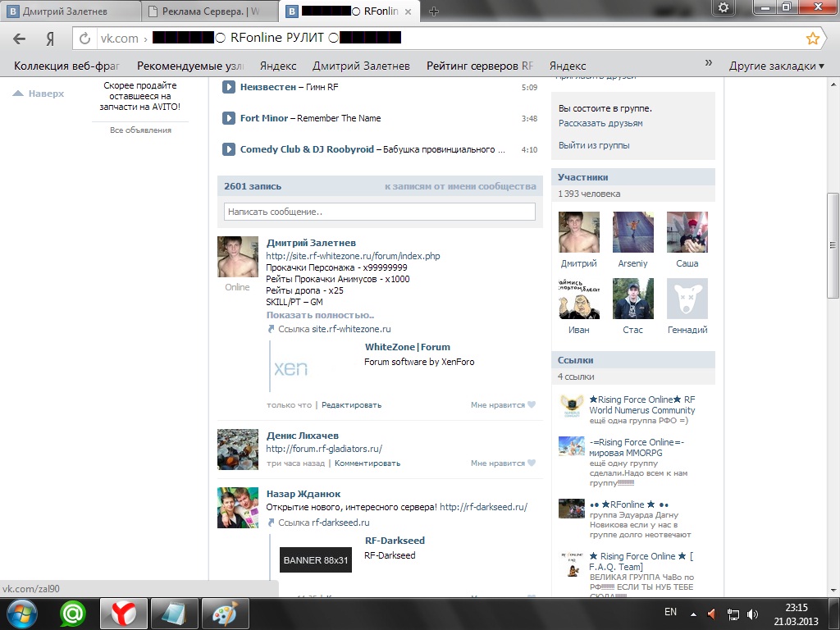Viewport: 840px width, 630px height.
Task: Open the Коллекция веб-фрагментов bookmark
Action: (x=66, y=66)
